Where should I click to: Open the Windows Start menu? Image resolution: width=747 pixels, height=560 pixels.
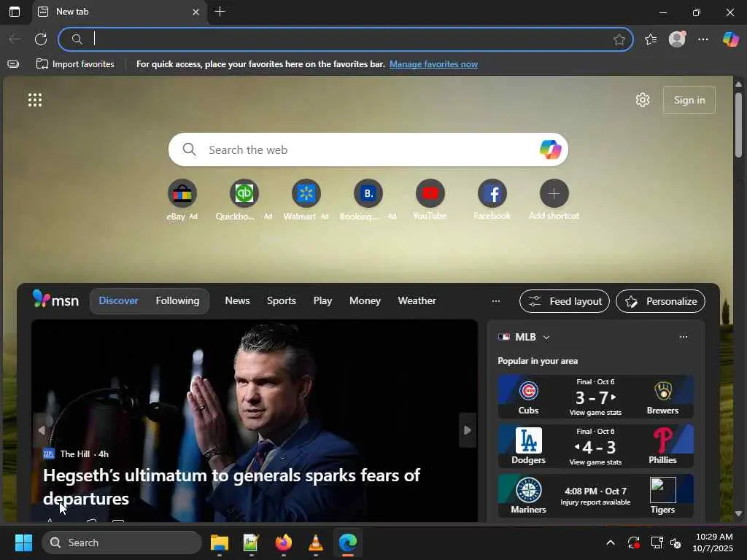tap(23, 542)
